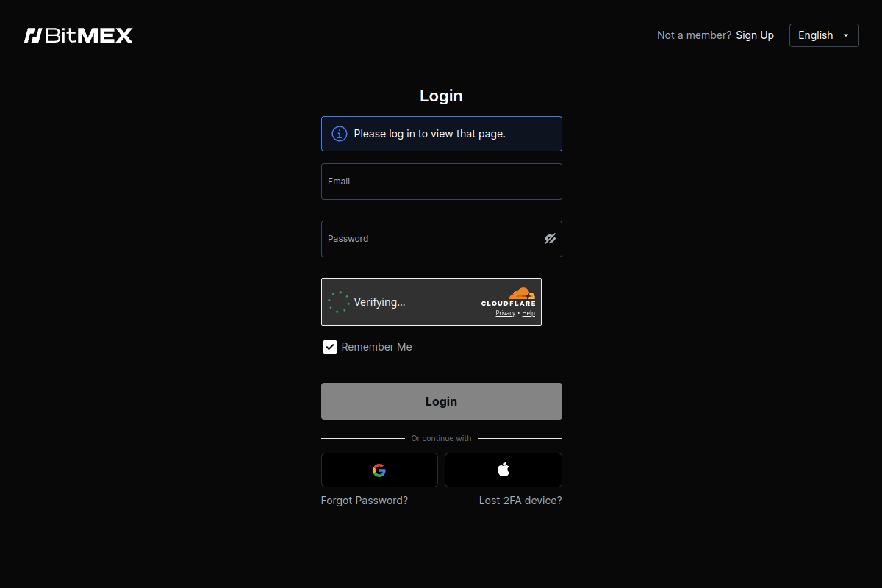Open the Sign Up link

[755, 35]
